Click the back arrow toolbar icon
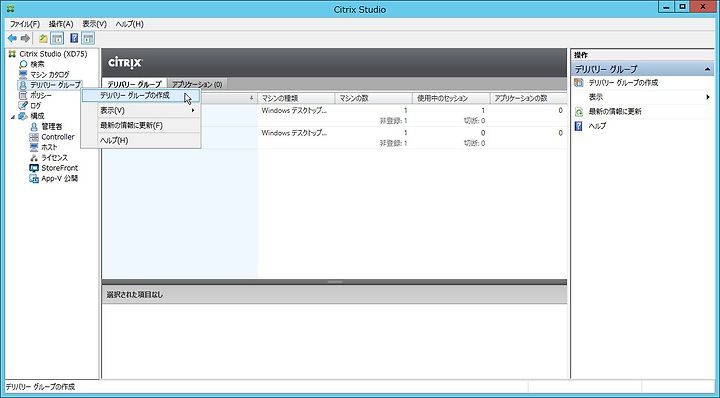Screen dimensions: 720x398 [x=12, y=39]
